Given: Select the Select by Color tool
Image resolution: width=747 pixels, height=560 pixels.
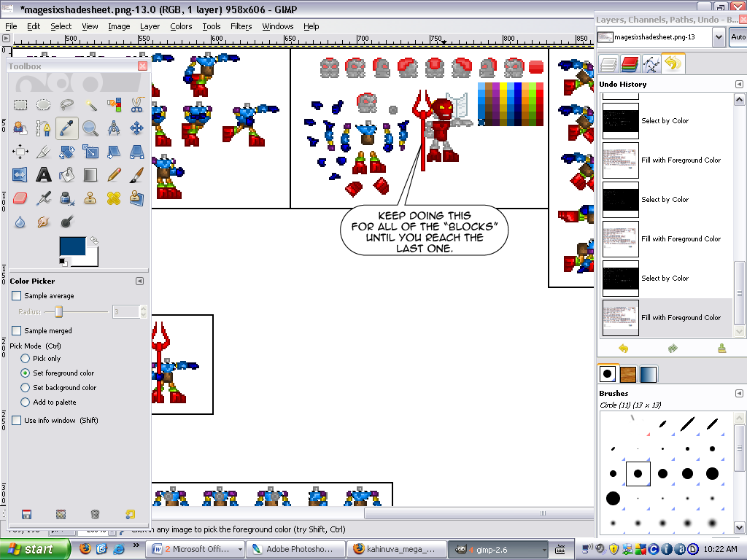Looking at the screenshot, I should click(113, 104).
